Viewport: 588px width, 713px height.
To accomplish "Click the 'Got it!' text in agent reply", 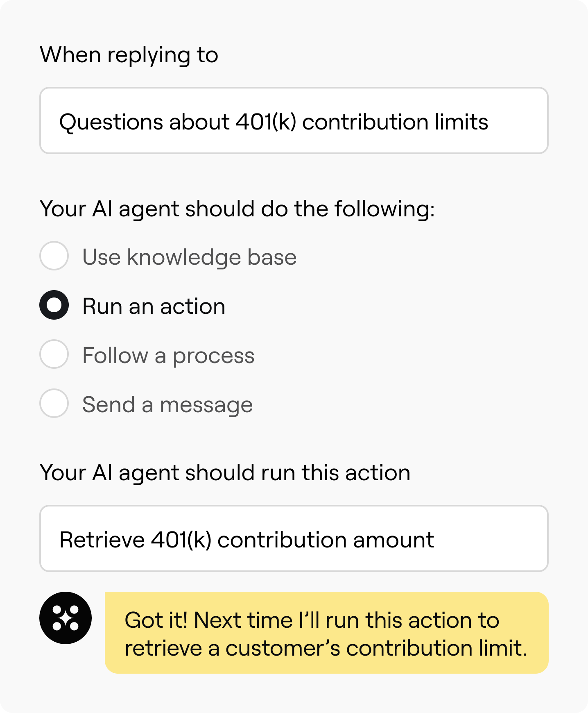I will point(156,620).
